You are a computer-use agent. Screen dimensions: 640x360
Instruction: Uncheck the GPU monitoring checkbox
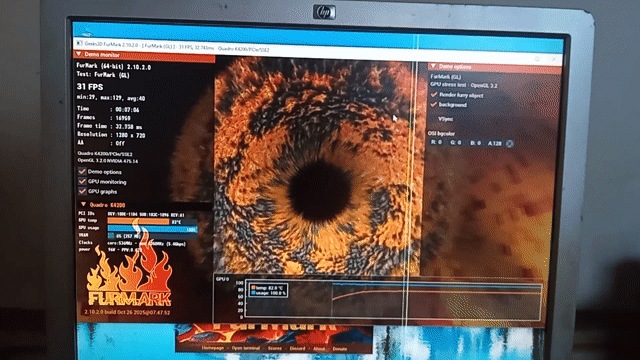point(82,181)
